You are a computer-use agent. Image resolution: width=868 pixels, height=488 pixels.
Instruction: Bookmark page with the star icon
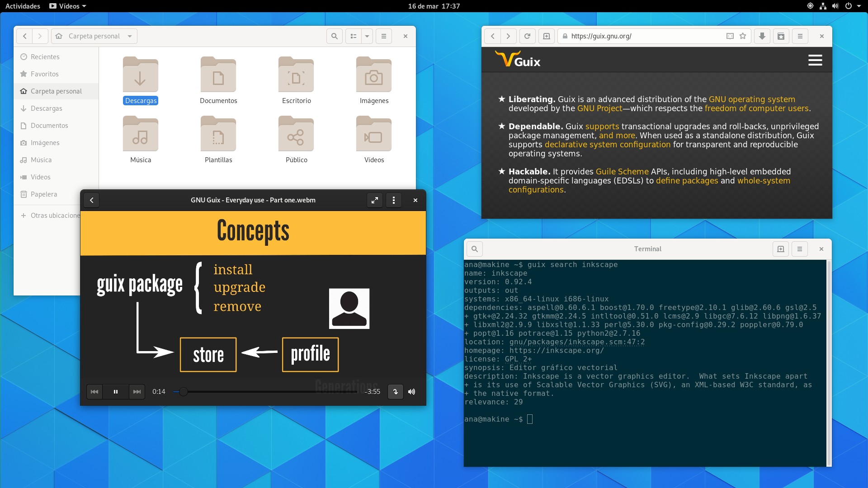(743, 36)
